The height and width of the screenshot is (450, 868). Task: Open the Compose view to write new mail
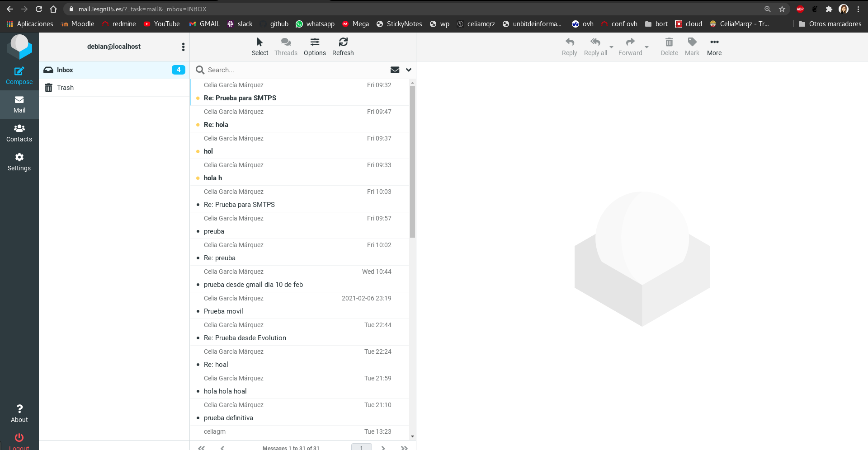point(19,75)
